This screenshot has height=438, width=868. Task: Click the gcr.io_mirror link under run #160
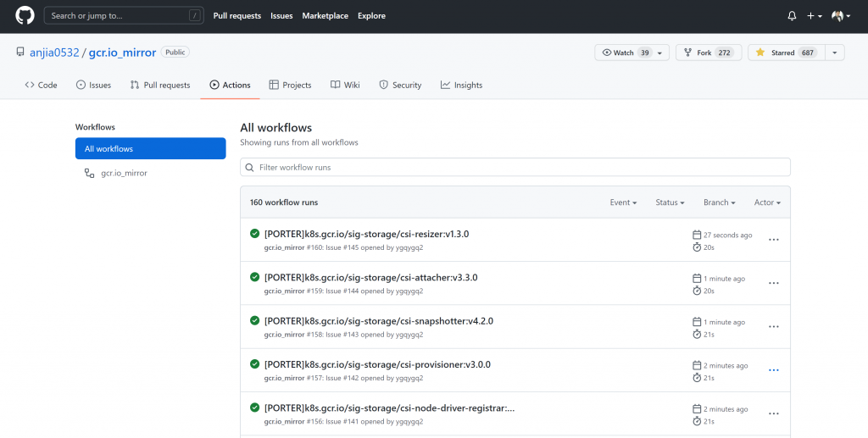(x=284, y=247)
